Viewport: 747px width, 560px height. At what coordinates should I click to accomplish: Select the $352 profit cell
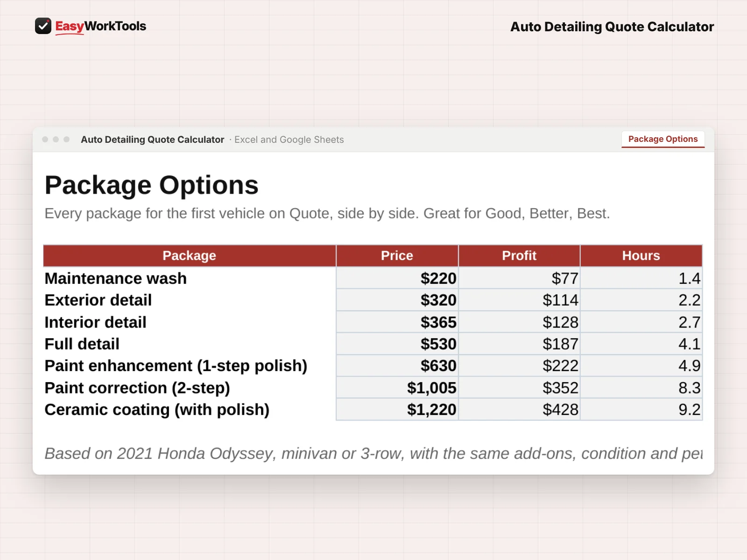[519, 388]
